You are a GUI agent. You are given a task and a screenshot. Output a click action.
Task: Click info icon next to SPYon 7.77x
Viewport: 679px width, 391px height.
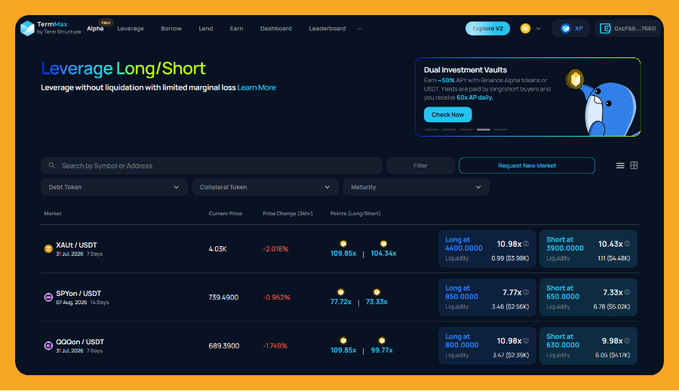click(x=526, y=293)
